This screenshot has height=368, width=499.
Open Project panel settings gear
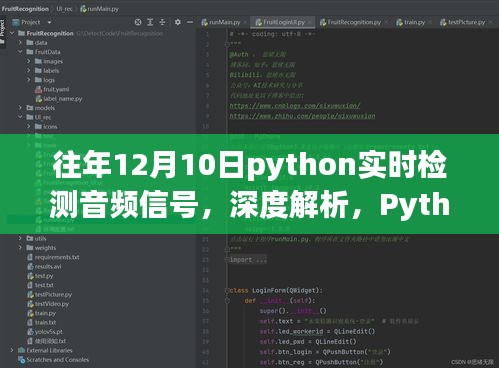[x=178, y=22]
